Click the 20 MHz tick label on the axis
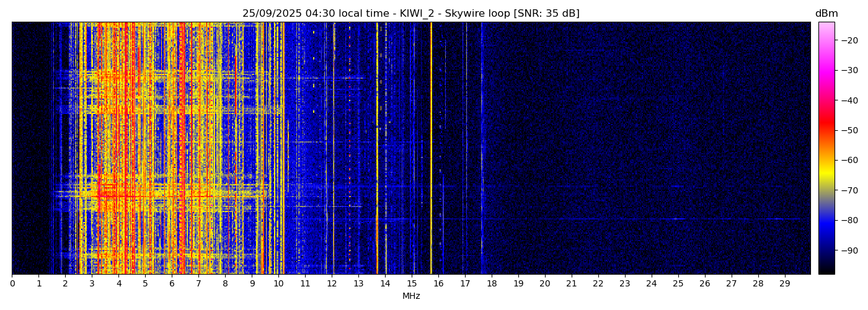 (545, 284)
